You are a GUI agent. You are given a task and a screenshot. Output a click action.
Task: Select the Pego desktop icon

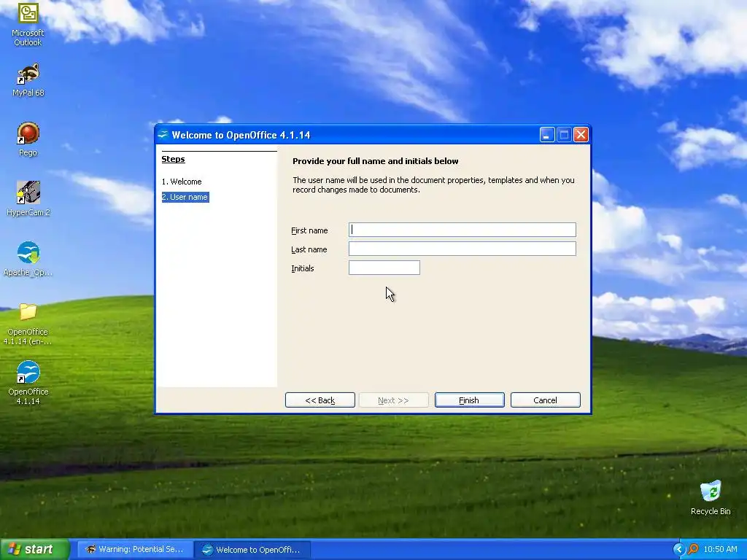28,139
